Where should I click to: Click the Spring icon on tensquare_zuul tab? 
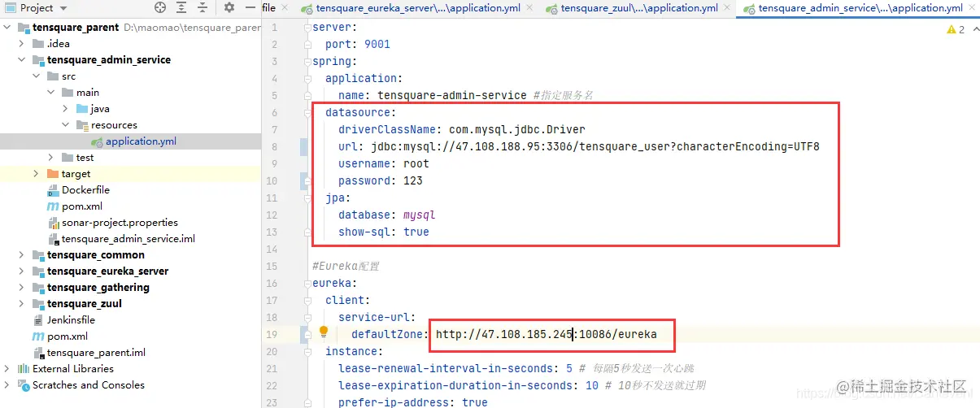[x=552, y=9]
